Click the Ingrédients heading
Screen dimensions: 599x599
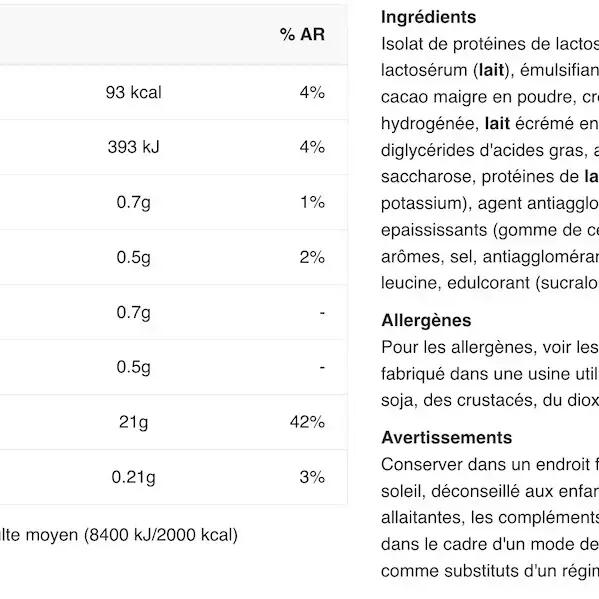(x=429, y=17)
